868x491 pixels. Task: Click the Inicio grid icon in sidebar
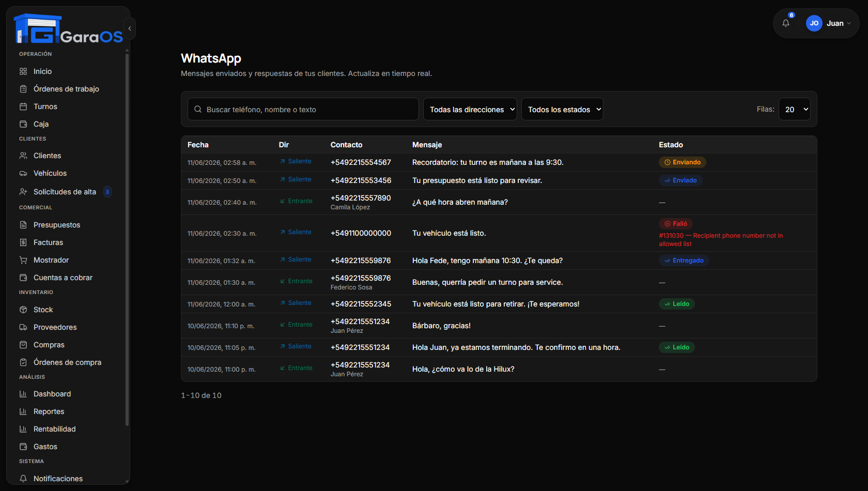click(23, 71)
